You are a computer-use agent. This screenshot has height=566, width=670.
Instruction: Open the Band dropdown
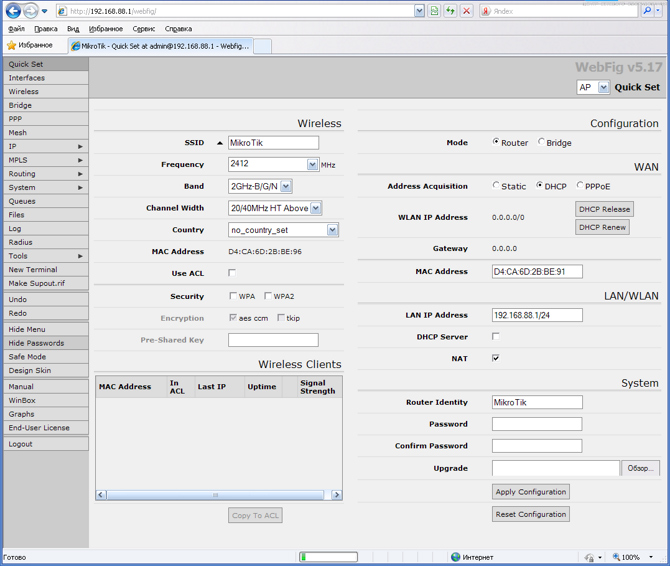(x=286, y=186)
